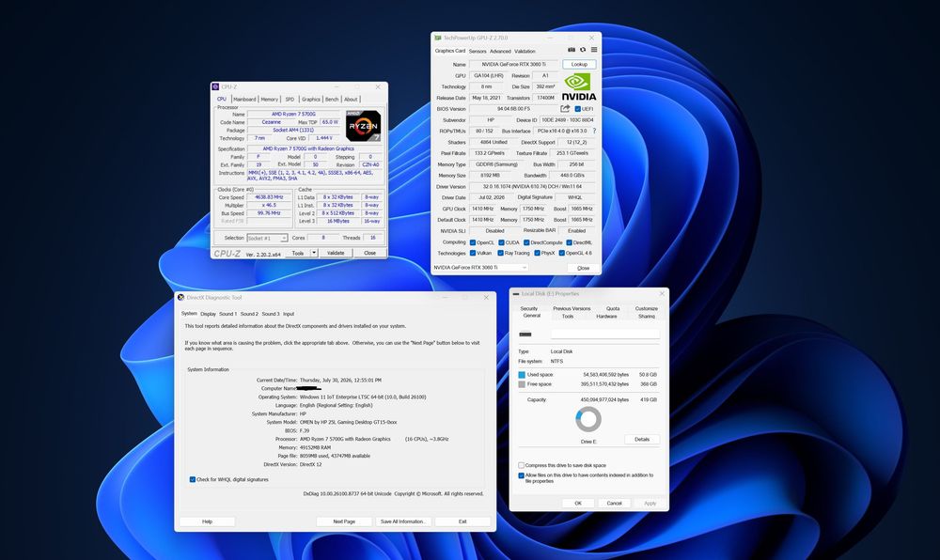Toggle Vulkan checkbox in GPU-Z
940x560 pixels.
(x=473, y=253)
